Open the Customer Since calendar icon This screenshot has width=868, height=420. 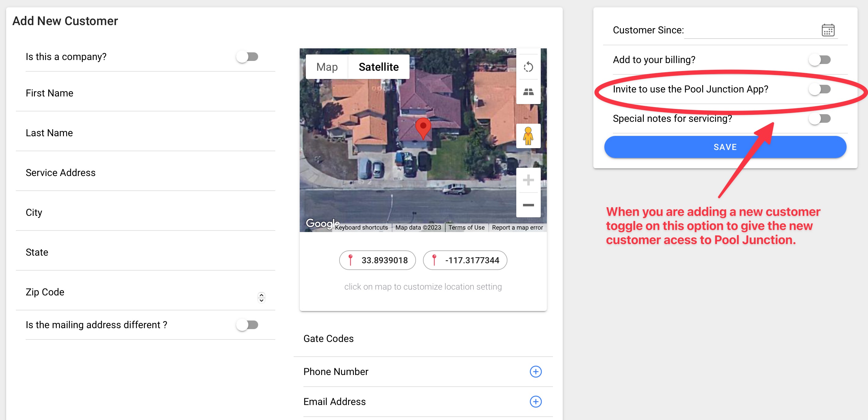[x=828, y=30]
